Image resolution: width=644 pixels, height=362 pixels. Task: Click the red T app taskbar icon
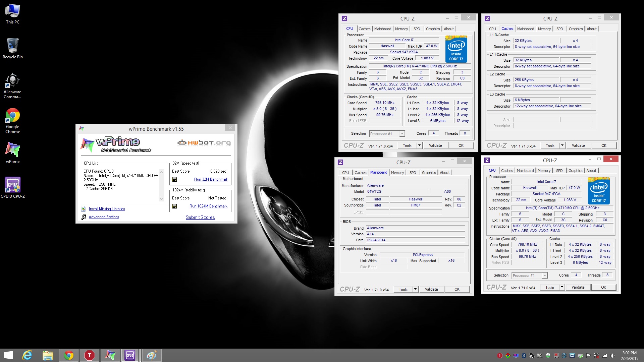[90, 355]
